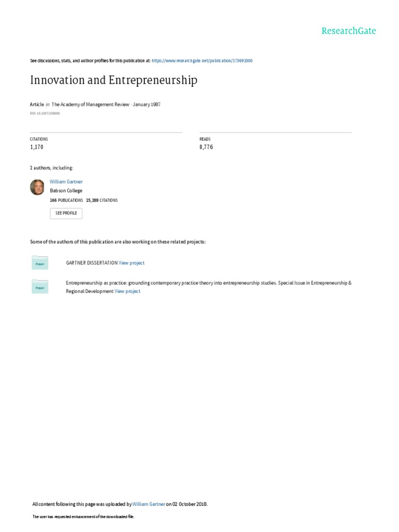The image size is (399, 532).
Task: Click the Babson College affiliation text
Action: [66, 191]
